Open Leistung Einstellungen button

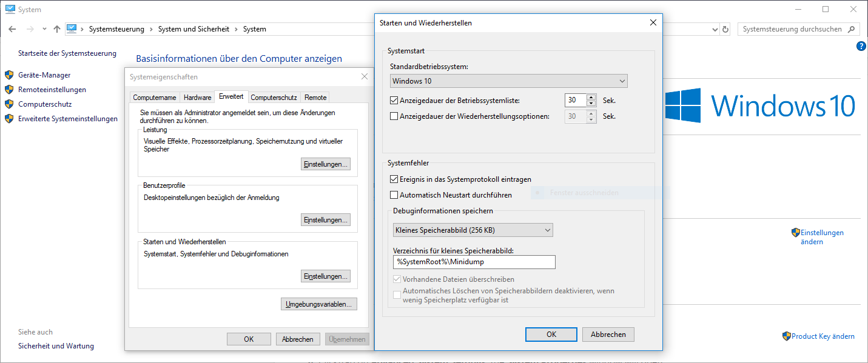[x=326, y=164]
